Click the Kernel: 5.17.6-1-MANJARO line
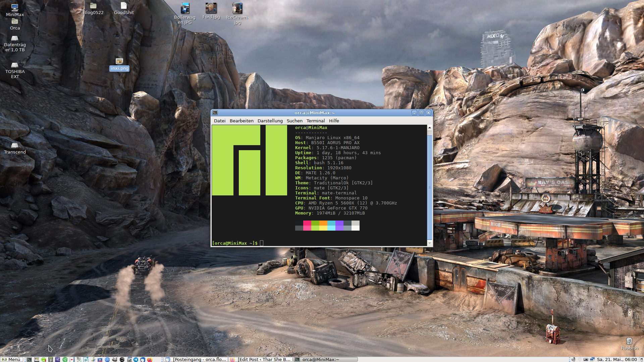 point(327,148)
